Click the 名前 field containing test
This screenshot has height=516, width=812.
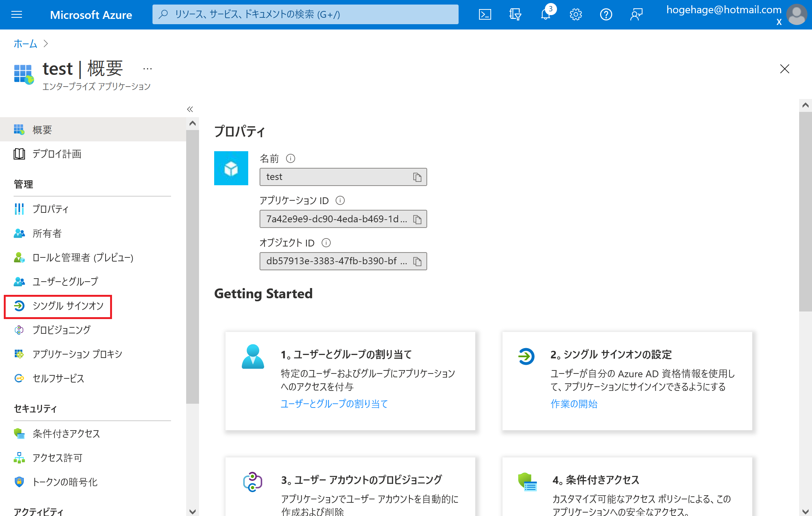[x=343, y=177]
